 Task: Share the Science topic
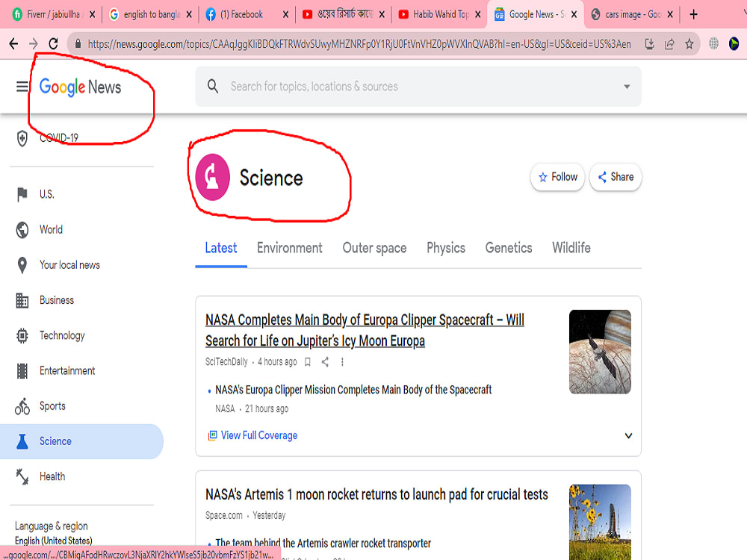pos(616,177)
